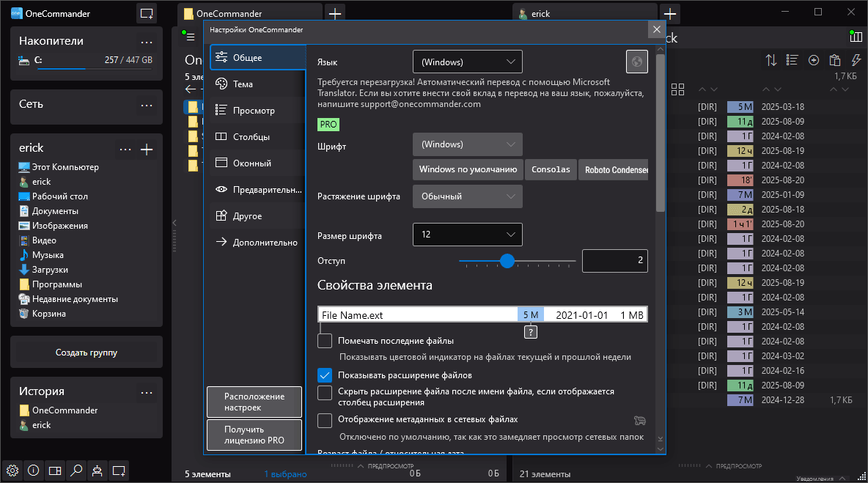Screen dimensions: 868x483
Task: Open the Дополнительно settings tab
Action: 257,243
